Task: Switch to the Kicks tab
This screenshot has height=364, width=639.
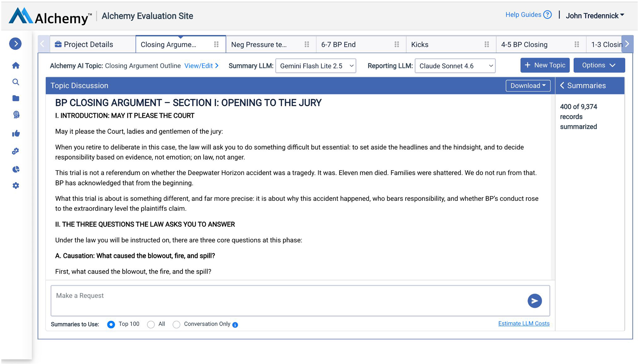Action: (420, 45)
